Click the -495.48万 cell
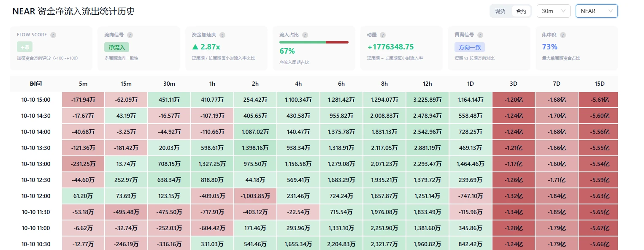The image size is (644, 250). pos(126,212)
